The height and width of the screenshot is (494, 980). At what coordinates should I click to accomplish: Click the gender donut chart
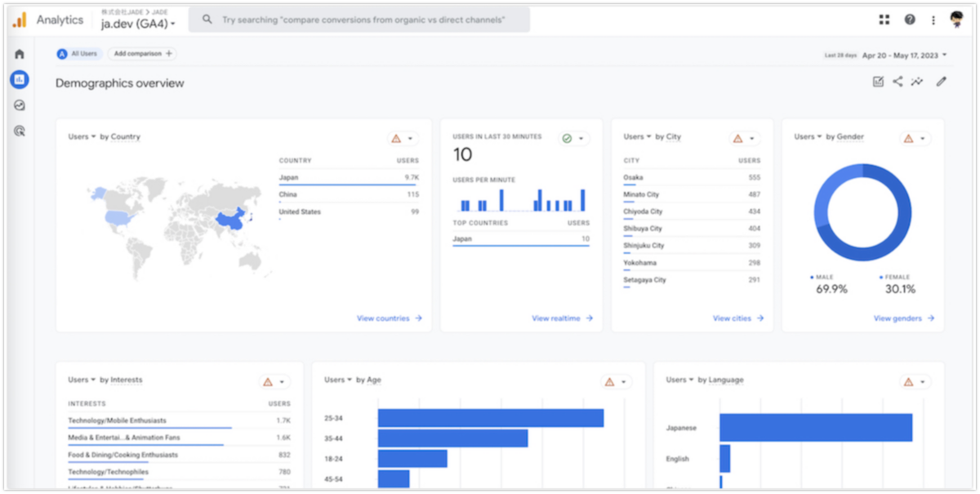862,212
